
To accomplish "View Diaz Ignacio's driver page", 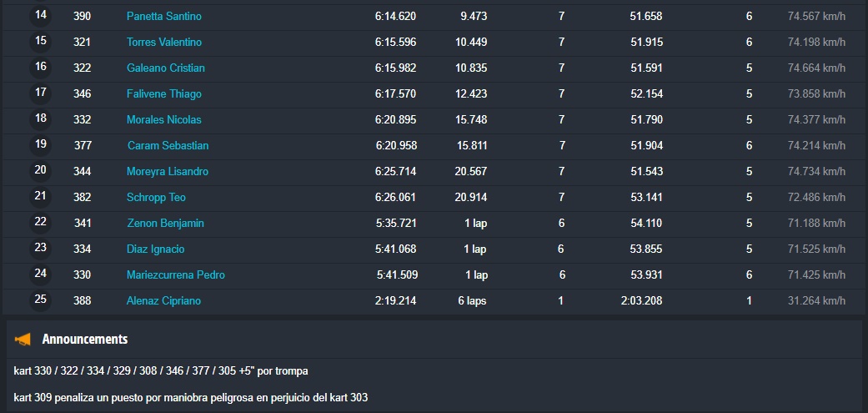I will (155, 249).
